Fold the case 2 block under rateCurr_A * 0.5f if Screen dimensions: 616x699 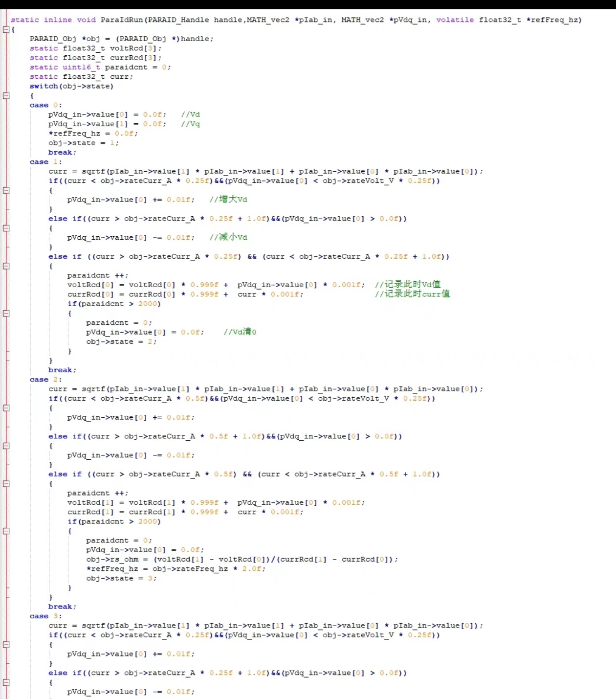coord(6,408)
